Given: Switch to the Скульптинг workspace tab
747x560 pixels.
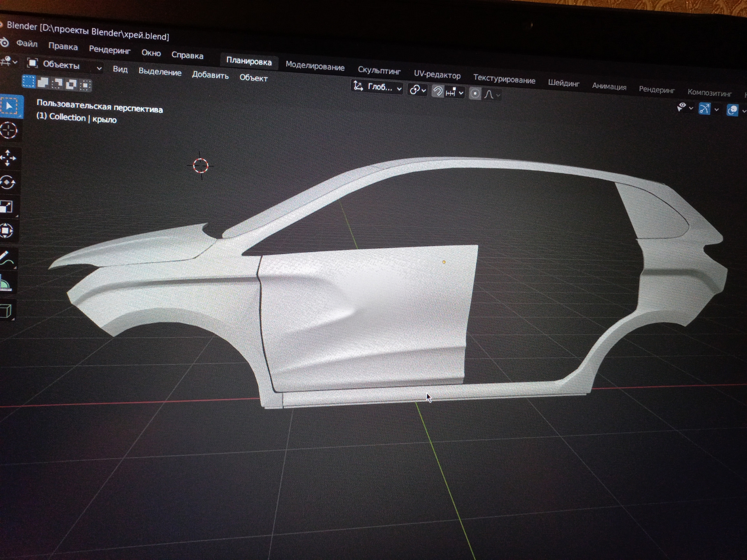Looking at the screenshot, I should 379,70.
